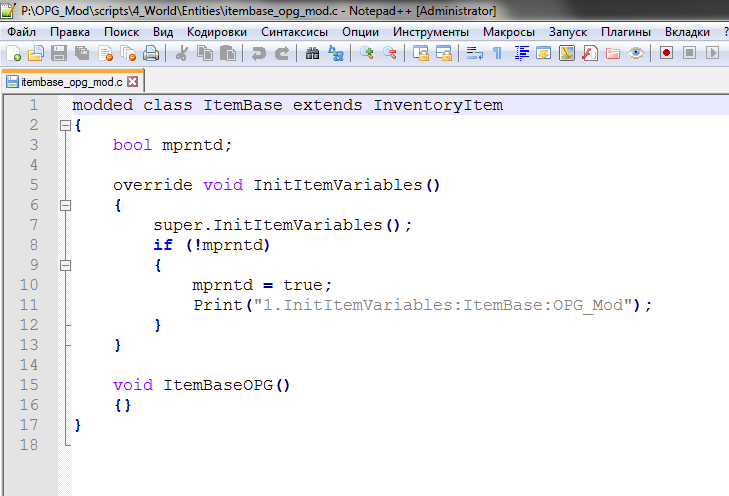Click line number 1 in the margin
Screen dimensions: 729x496
[34, 105]
